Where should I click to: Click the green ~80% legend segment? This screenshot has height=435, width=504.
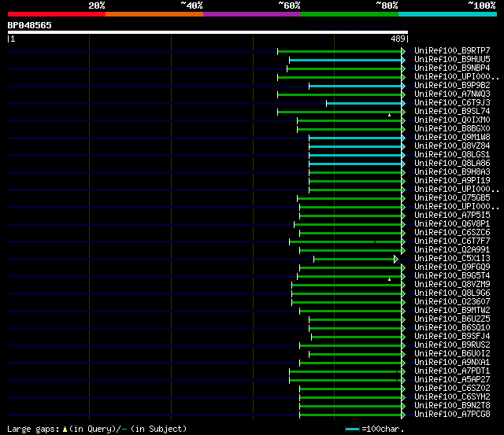[x=350, y=14]
